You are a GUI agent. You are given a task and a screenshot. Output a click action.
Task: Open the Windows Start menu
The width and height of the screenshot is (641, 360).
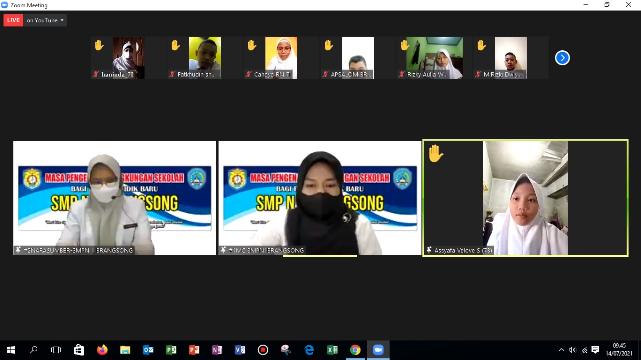click(x=11, y=350)
